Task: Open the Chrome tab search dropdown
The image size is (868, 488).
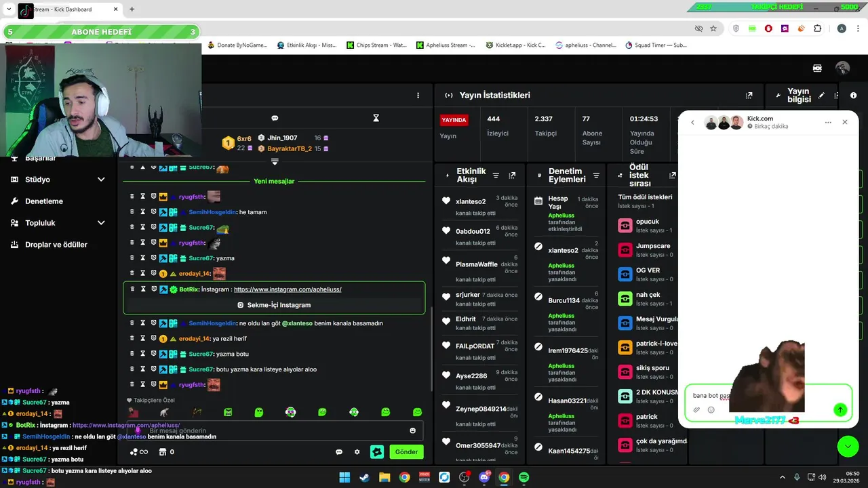Action: tap(9, 9)
